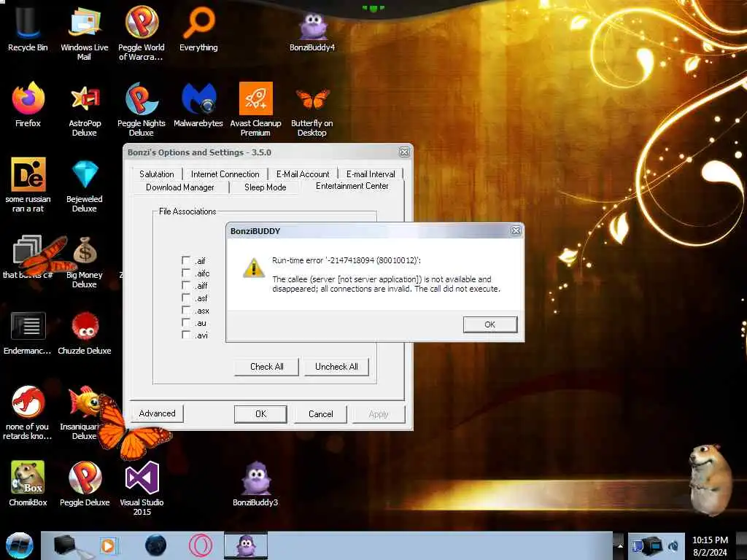Check the .asf file association
This screenshot has height=560, width=747.
(186, 297)
